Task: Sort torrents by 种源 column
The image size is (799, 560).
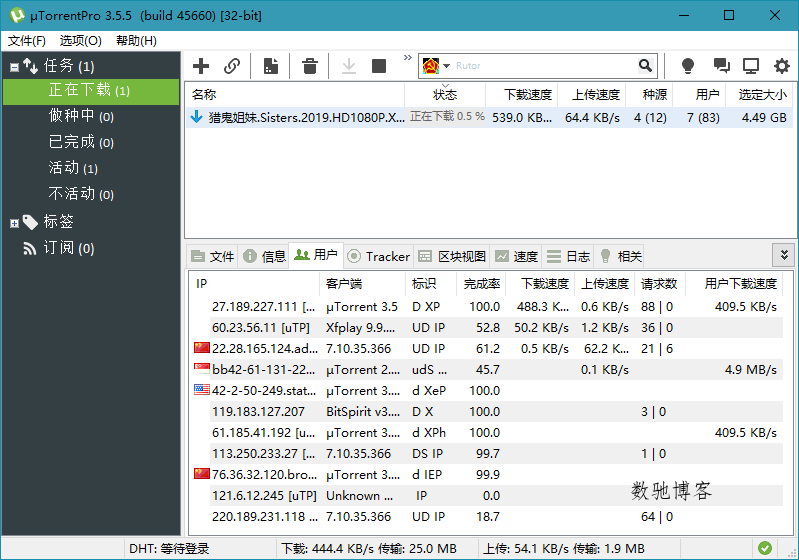Action: tap(649, 95)
